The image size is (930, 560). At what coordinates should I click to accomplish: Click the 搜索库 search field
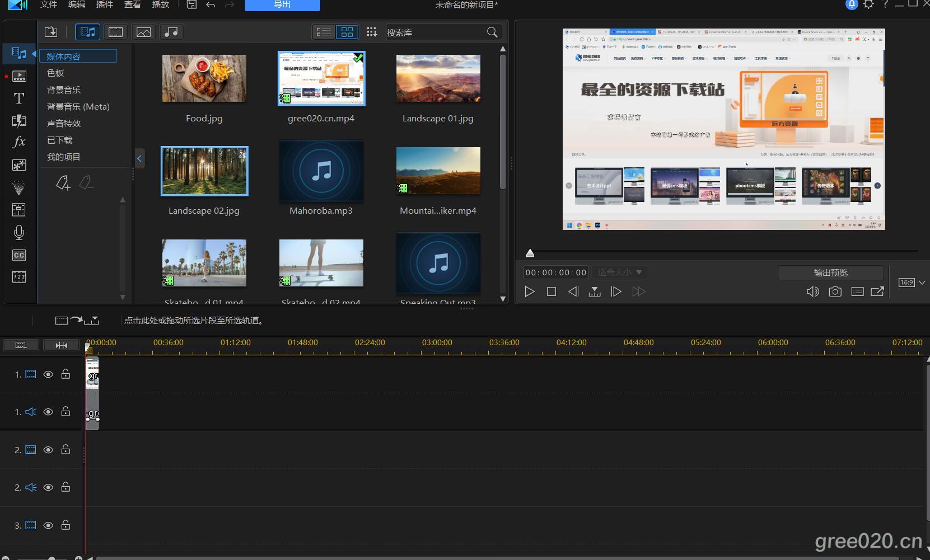[435, 32]
